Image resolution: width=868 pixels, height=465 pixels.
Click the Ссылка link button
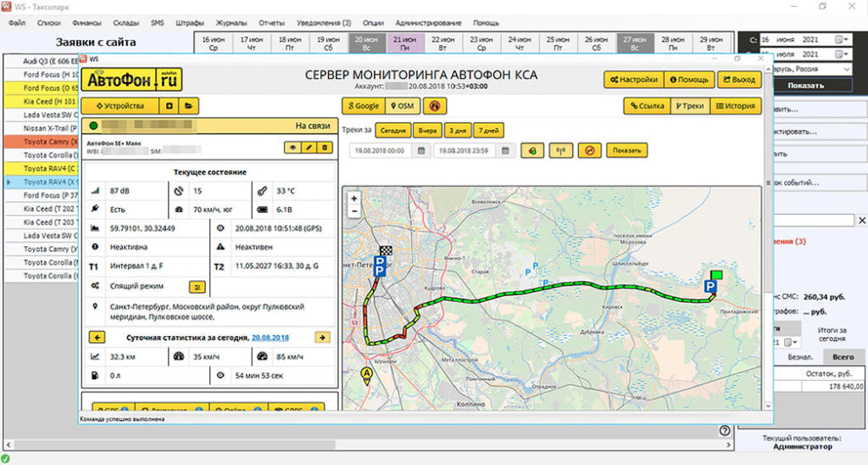click(647, 106)
